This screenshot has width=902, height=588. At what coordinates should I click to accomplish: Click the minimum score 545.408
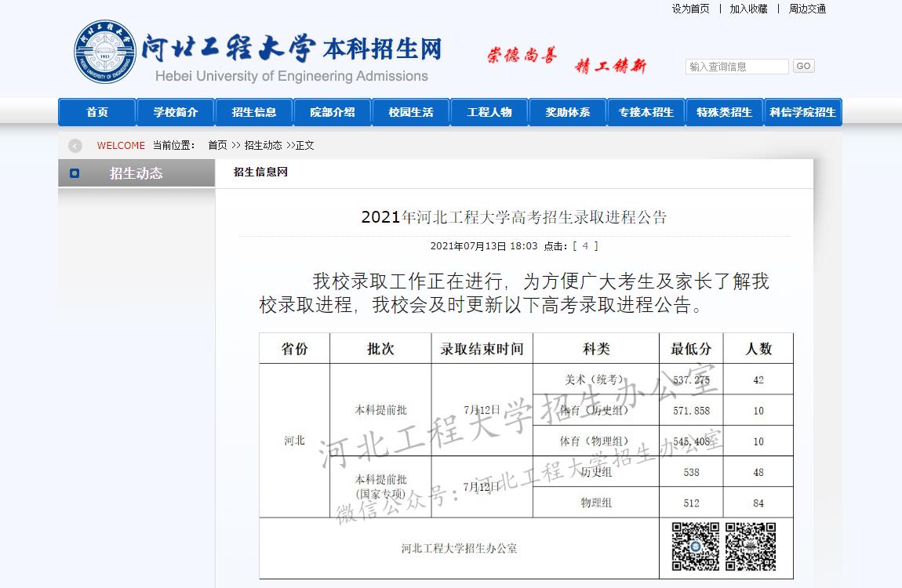(692, 441)
